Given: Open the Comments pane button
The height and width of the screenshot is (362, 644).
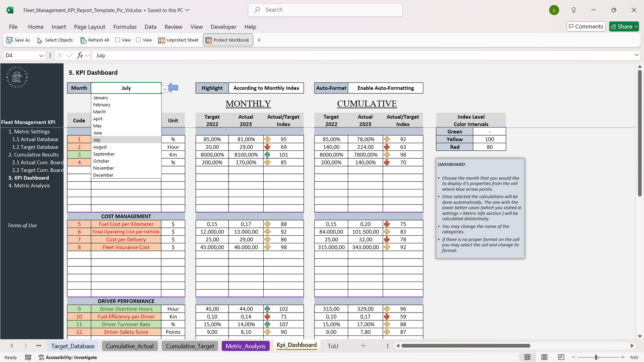Looking at the screenshot, I should coord(586,27).
